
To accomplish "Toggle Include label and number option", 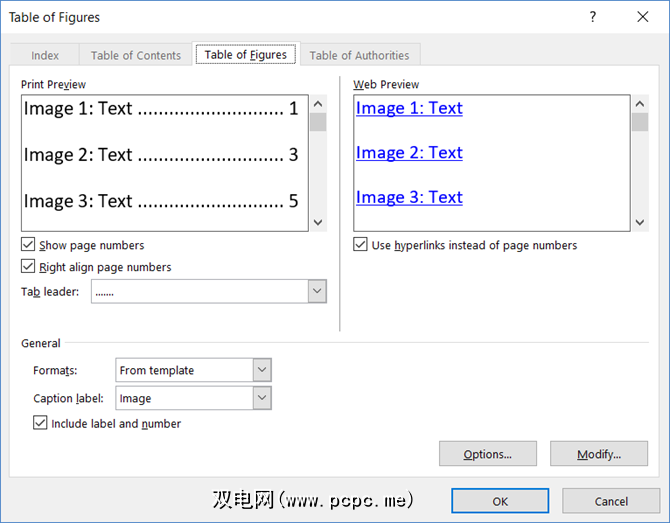I will [40, 423].
